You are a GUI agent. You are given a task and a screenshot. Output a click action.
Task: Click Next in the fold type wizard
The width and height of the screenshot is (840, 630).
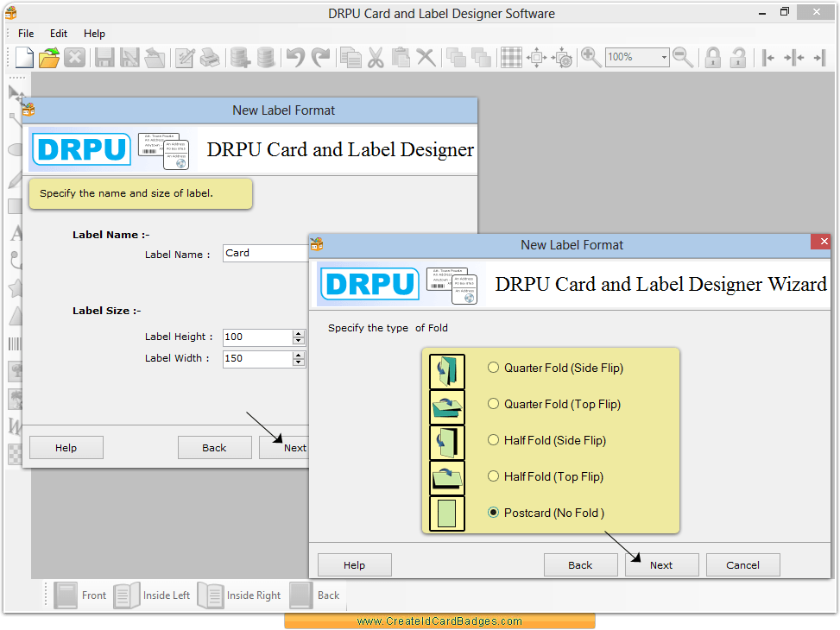[661, 565]
